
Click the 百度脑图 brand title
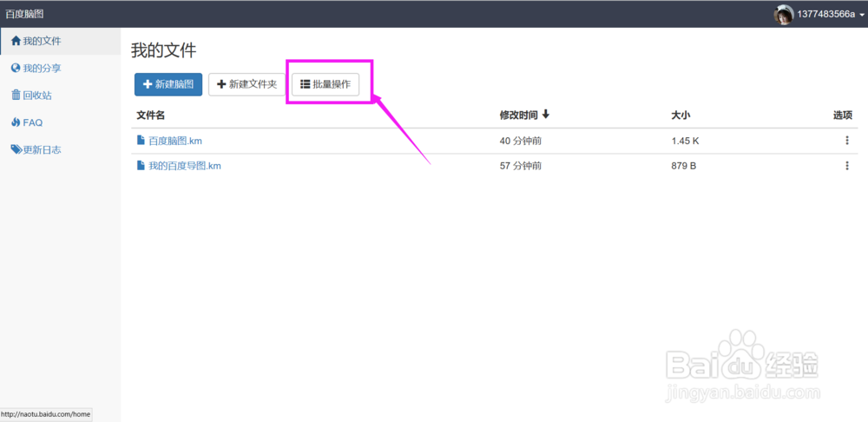24,14
